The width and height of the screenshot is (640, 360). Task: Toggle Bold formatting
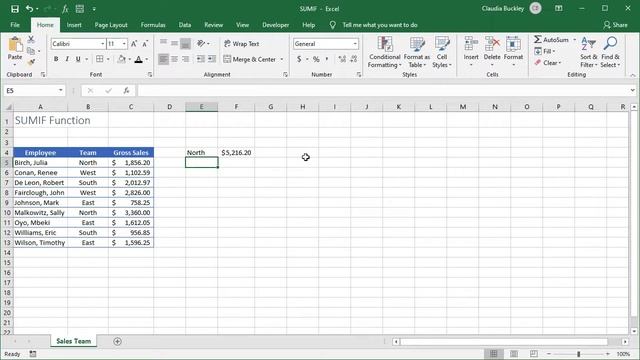point(56,59)
